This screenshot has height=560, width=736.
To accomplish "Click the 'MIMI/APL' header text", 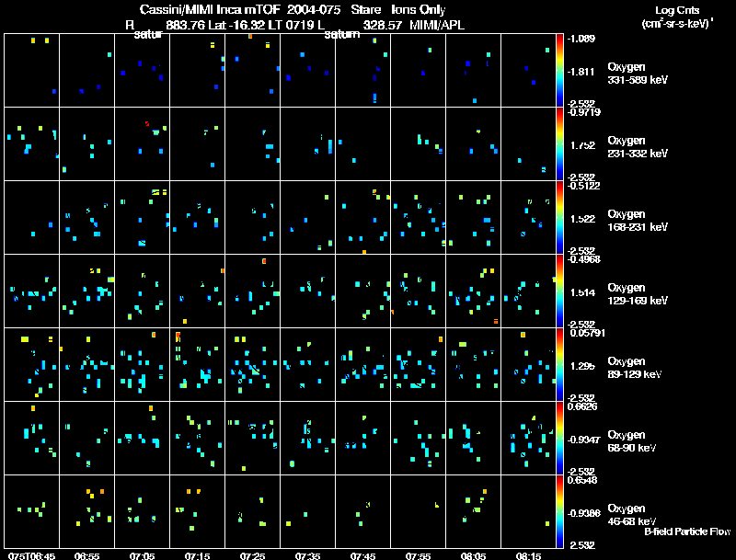I will [437, 25].
